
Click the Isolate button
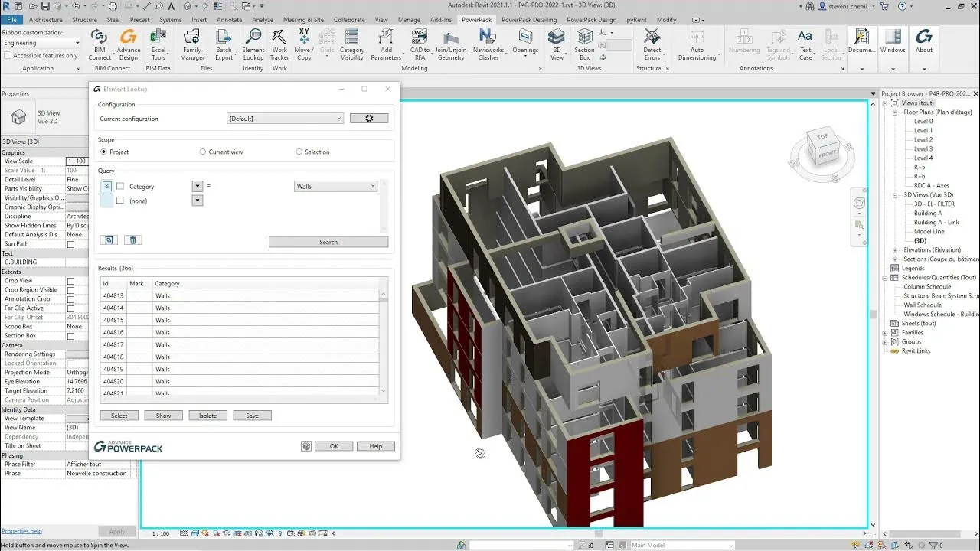[x=207, y=416]
